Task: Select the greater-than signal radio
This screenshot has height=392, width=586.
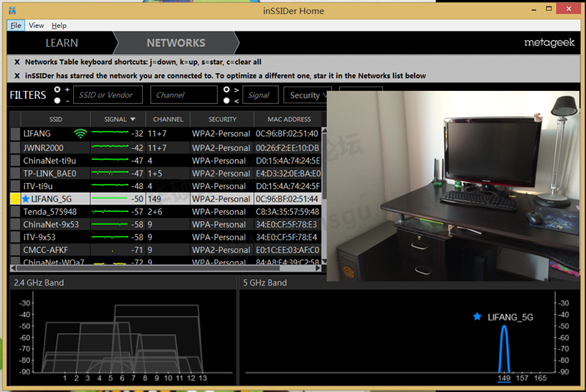Action: 226,89
